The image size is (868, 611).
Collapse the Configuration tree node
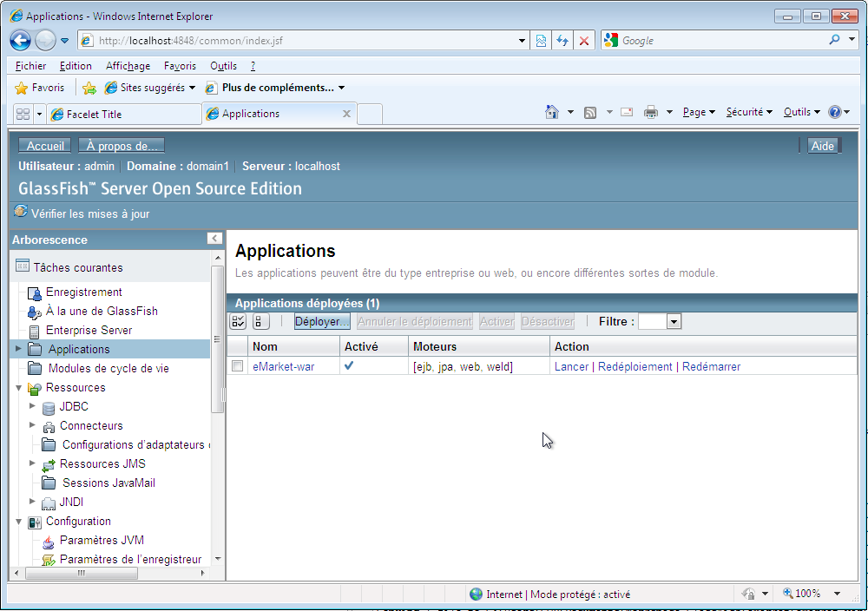coord(18,522)
